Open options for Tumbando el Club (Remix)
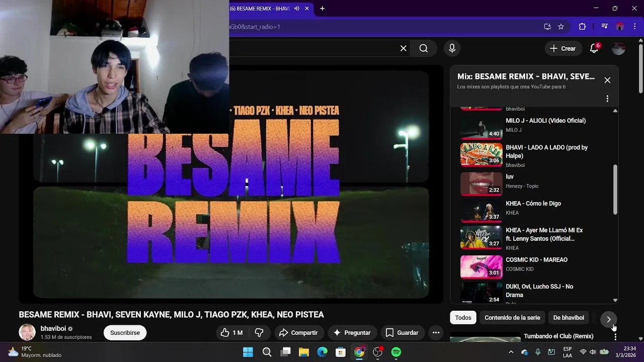Viewport: 644px width, 362px height. [x=615, y=336]
